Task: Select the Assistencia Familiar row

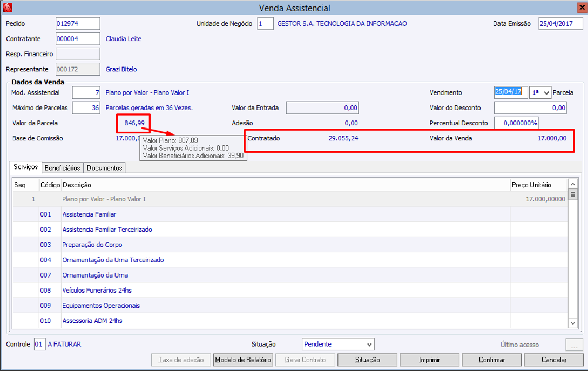Action: (290, 214)
